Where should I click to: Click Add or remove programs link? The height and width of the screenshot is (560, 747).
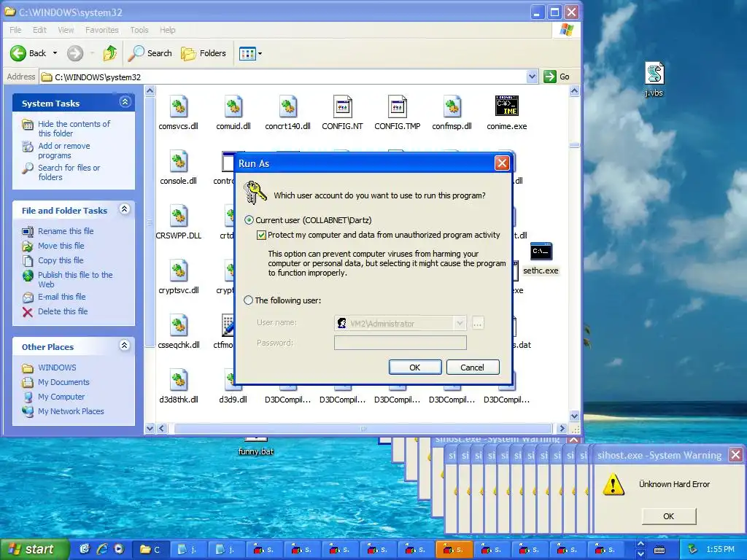click(64, 150)
